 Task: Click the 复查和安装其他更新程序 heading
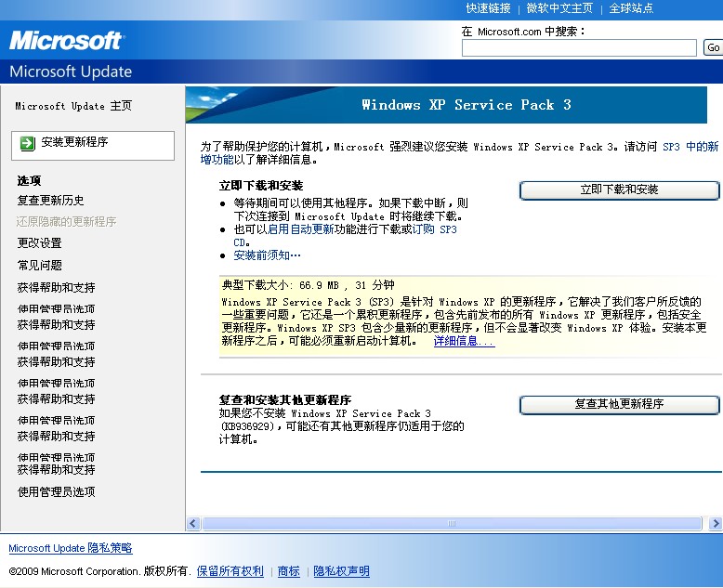(285, 400)
